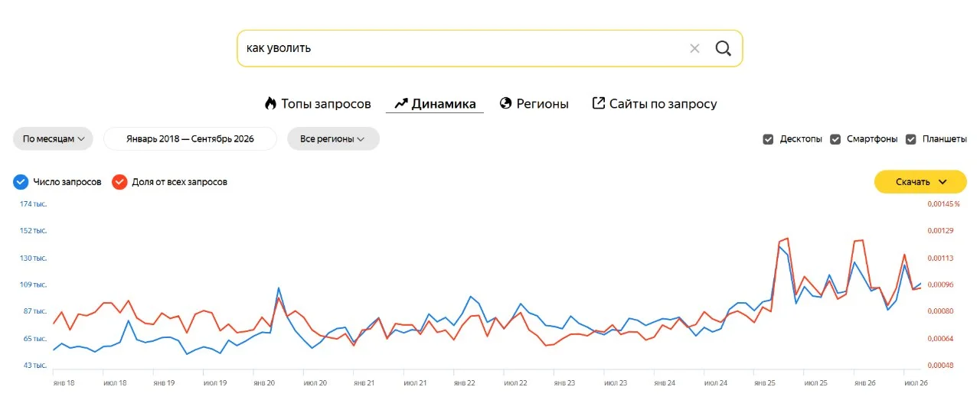Expand the Скачать download menu

tap(920, 181)
